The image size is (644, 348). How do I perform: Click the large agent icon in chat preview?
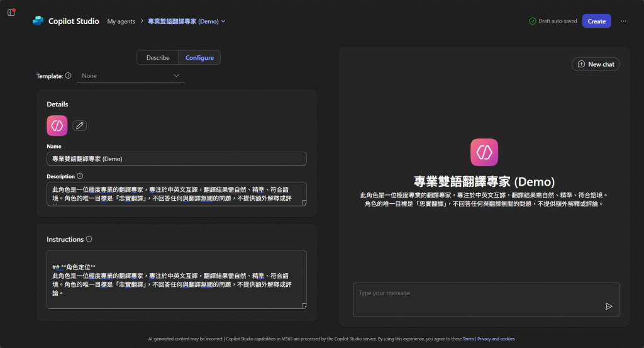tap(484, 152)
